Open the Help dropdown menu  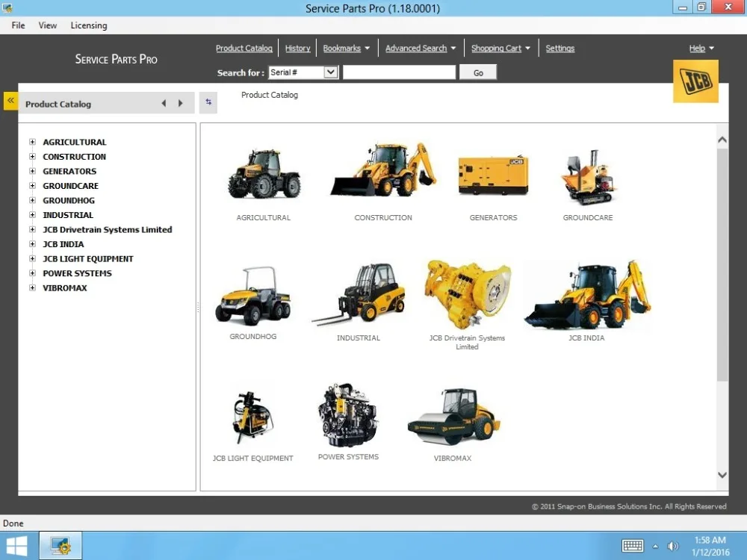click(701, 48)
